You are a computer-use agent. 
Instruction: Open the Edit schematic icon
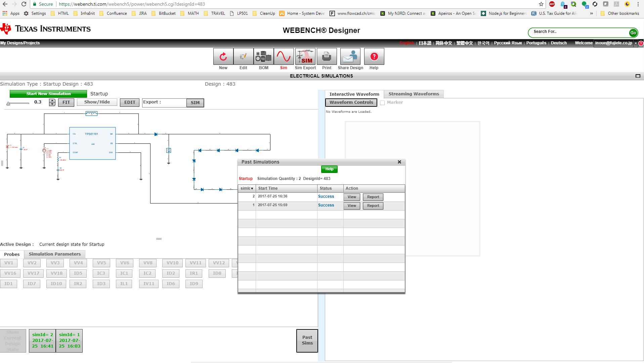[x=243, y=56]
